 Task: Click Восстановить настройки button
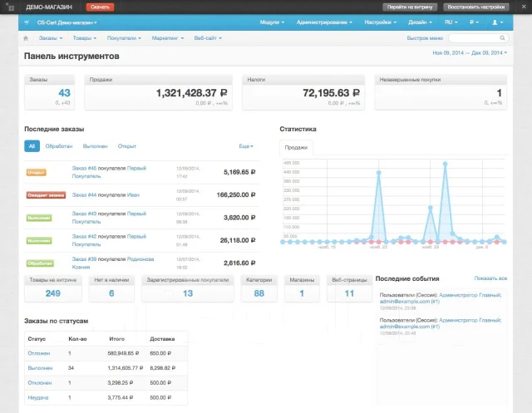coord(476,7)
